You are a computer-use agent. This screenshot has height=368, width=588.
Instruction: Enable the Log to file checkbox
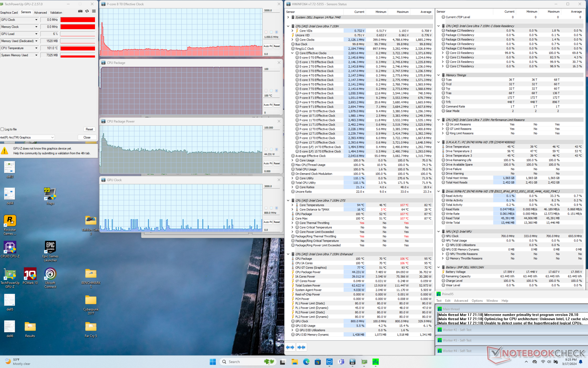[2, 129]
